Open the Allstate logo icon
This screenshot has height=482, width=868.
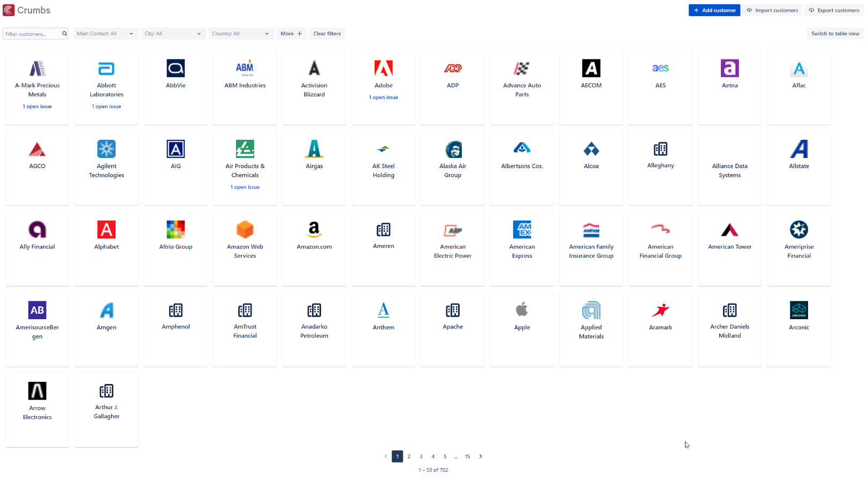tap(799, 149)
